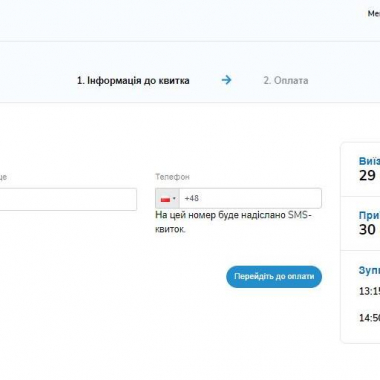Viewport: 380px width, 380px height.
Task: Click the SMS-квиток hint text
Action: click(x=233, y=222)
